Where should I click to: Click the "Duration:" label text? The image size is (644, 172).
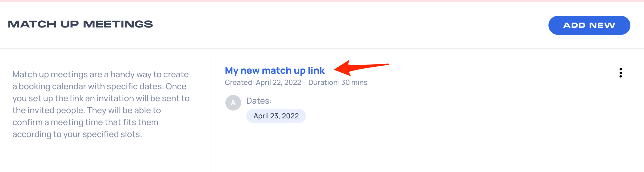pyautogui.click(x=324, y=82)
